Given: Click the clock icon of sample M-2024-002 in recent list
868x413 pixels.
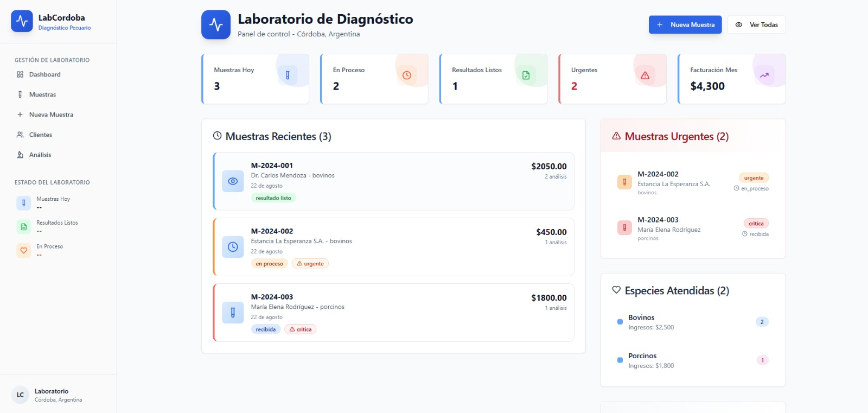Looking at the screenshot, I should point(233,247).
